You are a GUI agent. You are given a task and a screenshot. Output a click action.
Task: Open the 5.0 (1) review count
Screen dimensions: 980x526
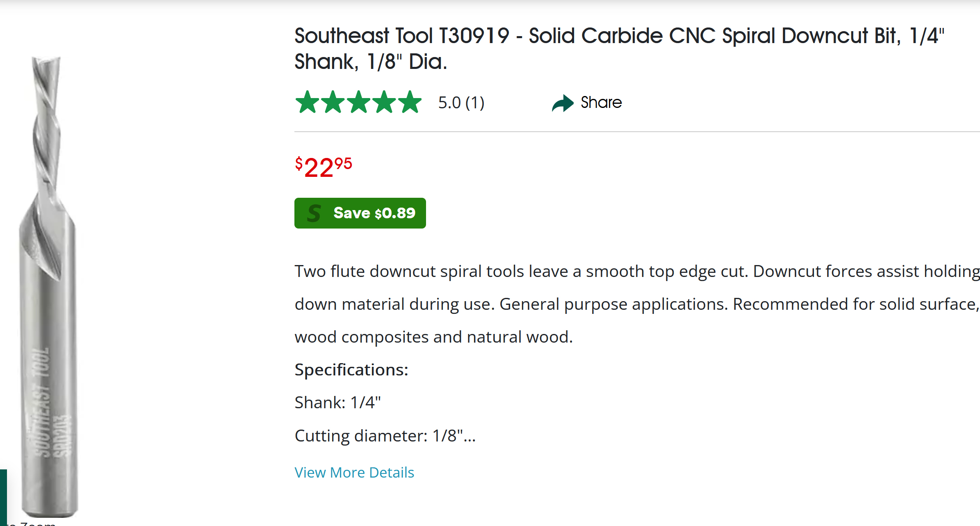461,103
